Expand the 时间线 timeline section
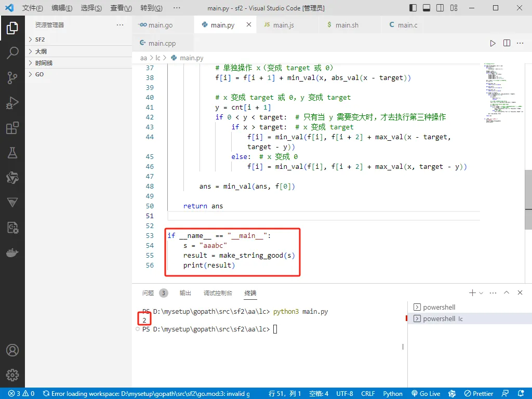The height and width of the screenshot is (399, 532). click(x=78, y=63)
